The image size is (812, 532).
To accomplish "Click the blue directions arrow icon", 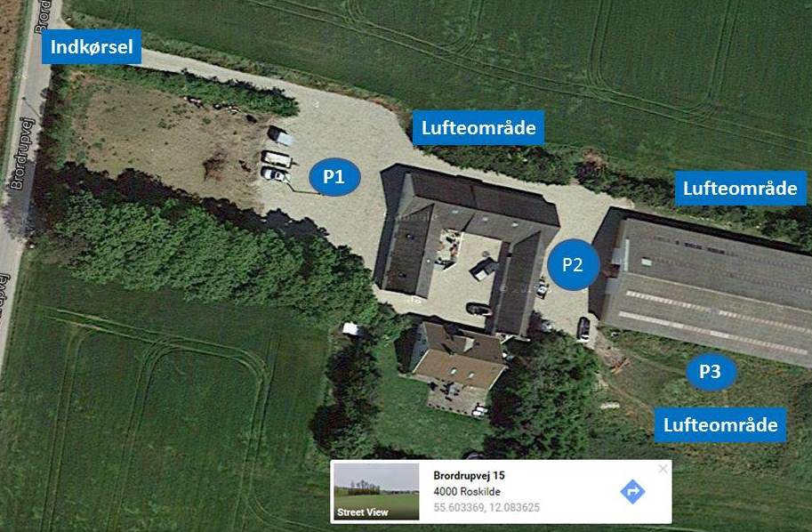I will pyautogui.click(x=632, y=491).
